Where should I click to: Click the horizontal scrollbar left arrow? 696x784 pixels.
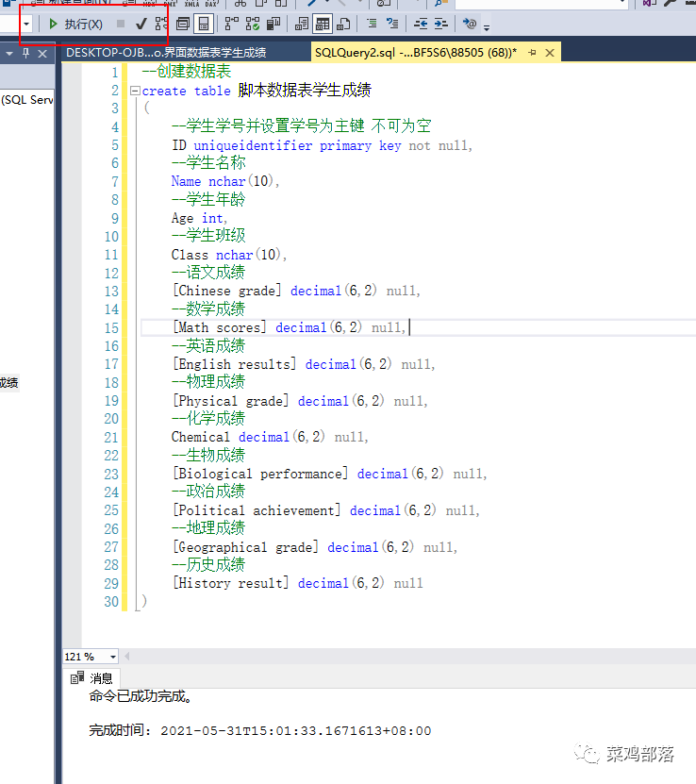pyautogui.click(x=127, y=657)
